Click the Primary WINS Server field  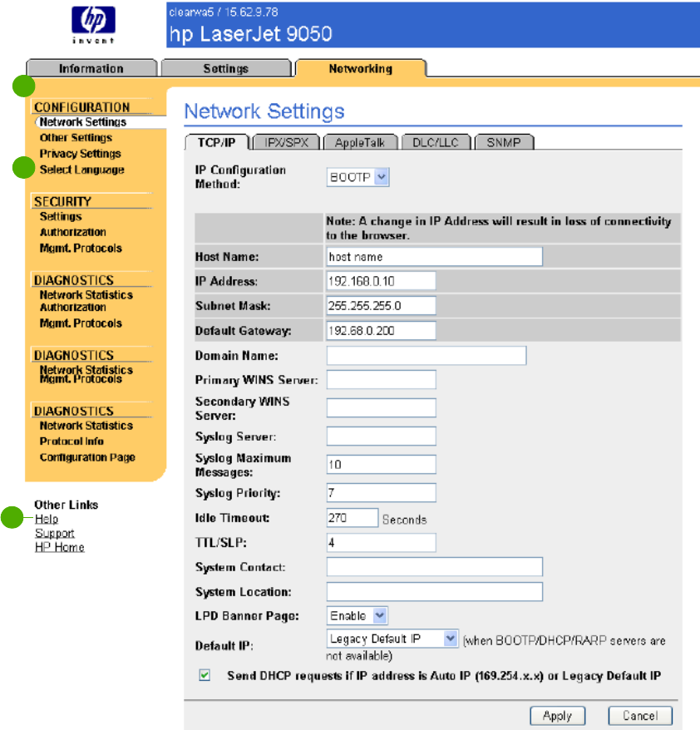(382, 380)
